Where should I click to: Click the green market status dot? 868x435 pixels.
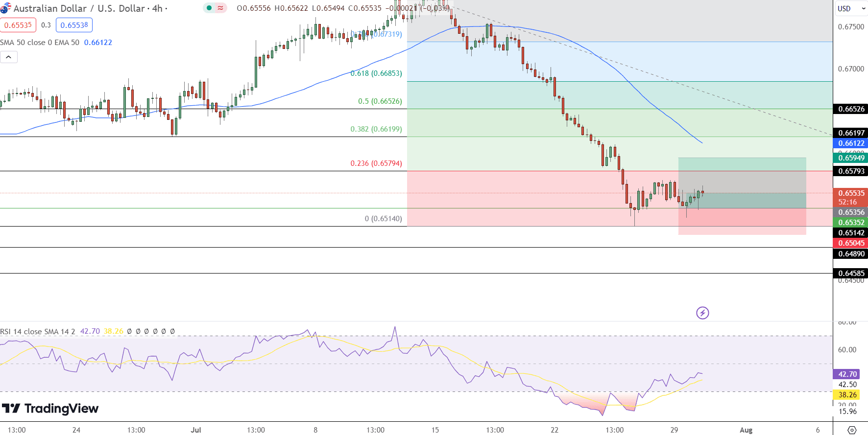[x=209, y=8]
